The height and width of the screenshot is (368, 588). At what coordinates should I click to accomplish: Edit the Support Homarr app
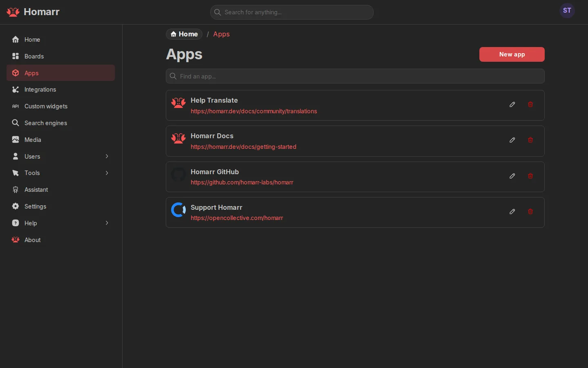coord(512,212)
